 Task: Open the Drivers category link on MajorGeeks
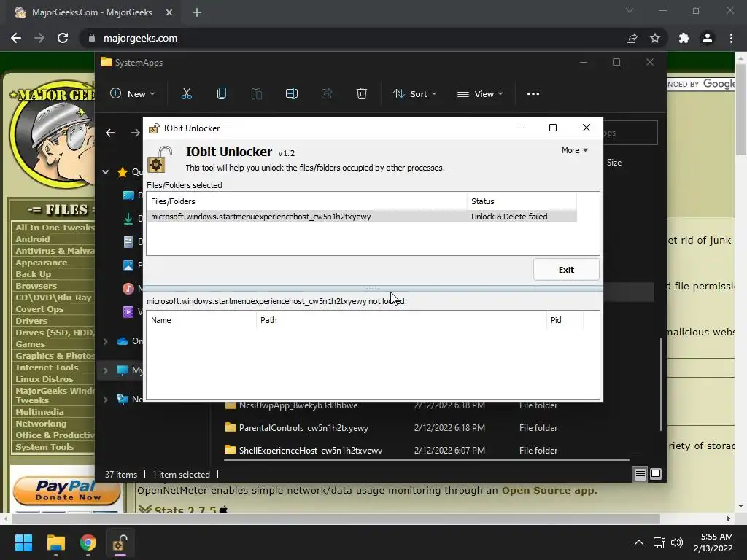pos(31,321)
